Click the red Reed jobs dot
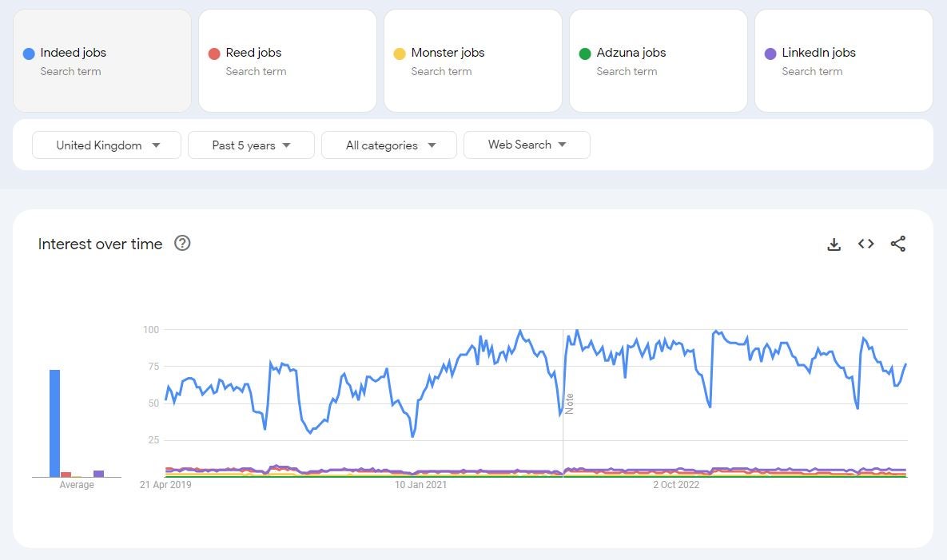Screen dimensions: 947x560 coord(214,54)
